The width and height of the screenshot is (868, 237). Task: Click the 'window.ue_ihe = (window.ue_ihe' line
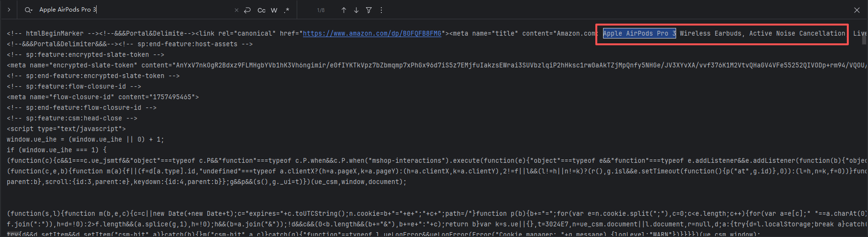click(x=86, y=139)
